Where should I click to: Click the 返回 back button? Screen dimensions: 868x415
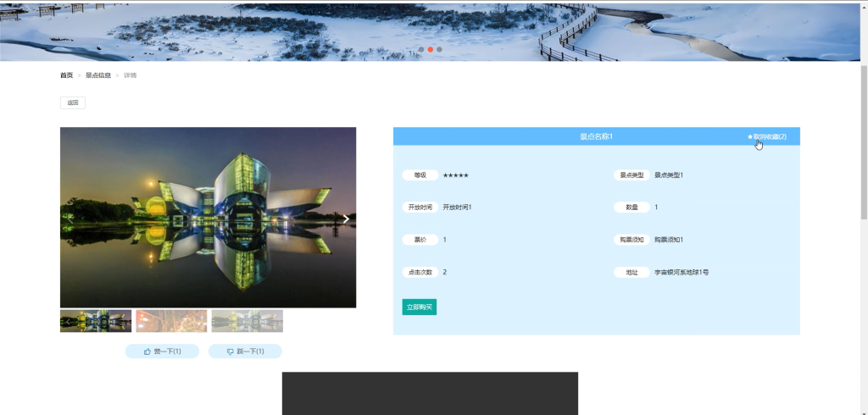click(x=73, y=102)
